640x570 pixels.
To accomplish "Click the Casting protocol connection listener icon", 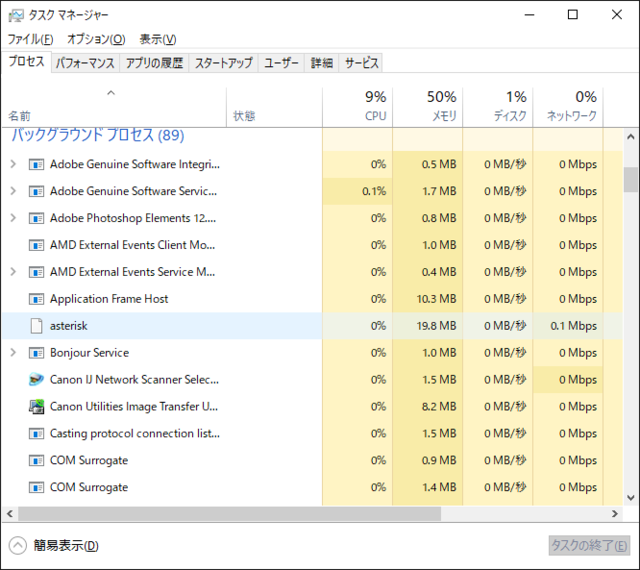I will coord(37,434).
